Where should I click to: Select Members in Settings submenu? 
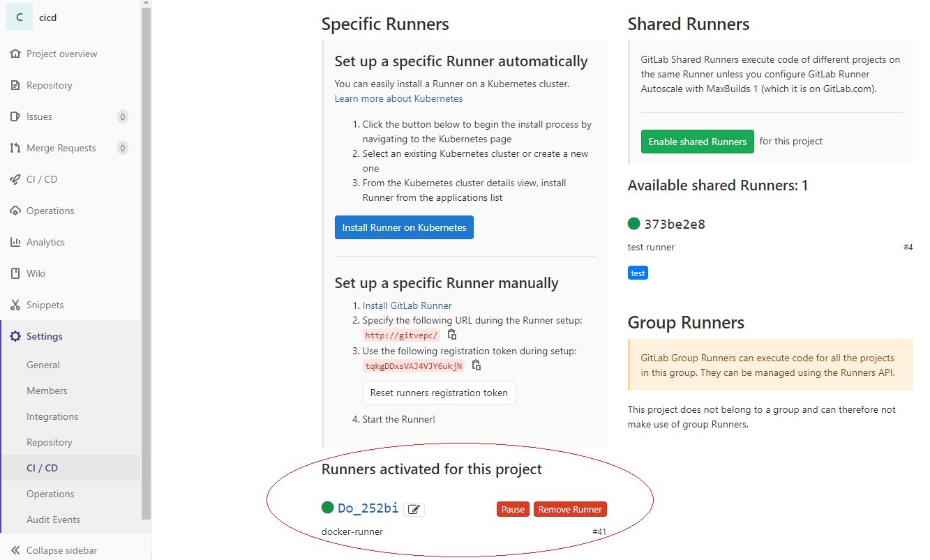click(47, 391)
